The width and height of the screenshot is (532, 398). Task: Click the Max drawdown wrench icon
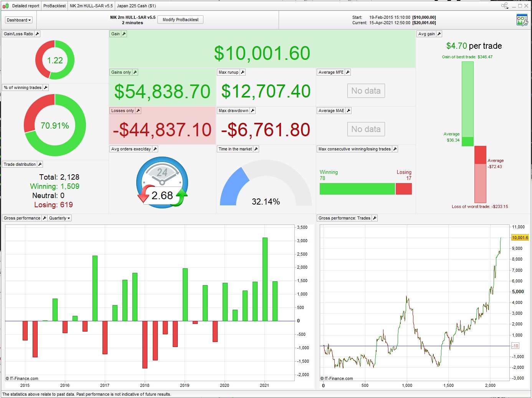pyautogui.click(x=253, y=111)
